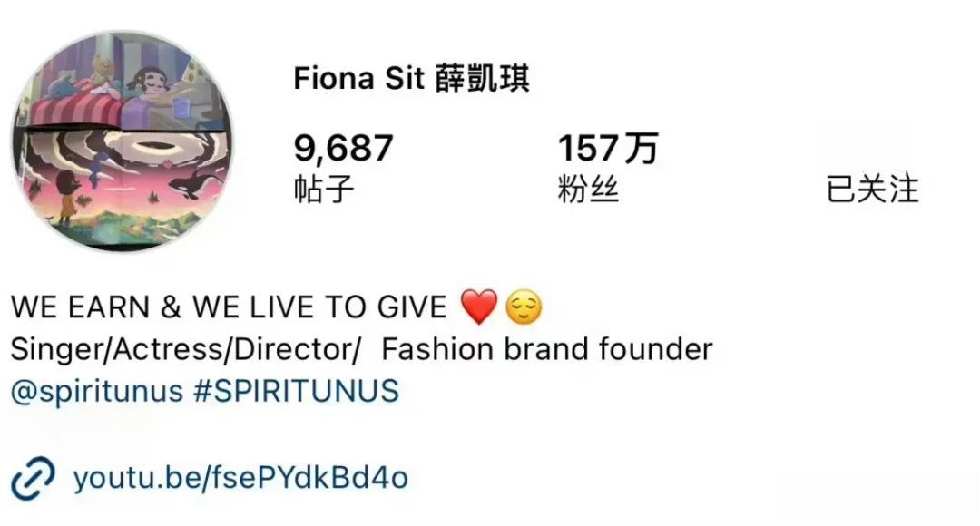Select the English name Fiona Sit
The height and width of the screenshot is (526, 980).
[x=358, y=79]
